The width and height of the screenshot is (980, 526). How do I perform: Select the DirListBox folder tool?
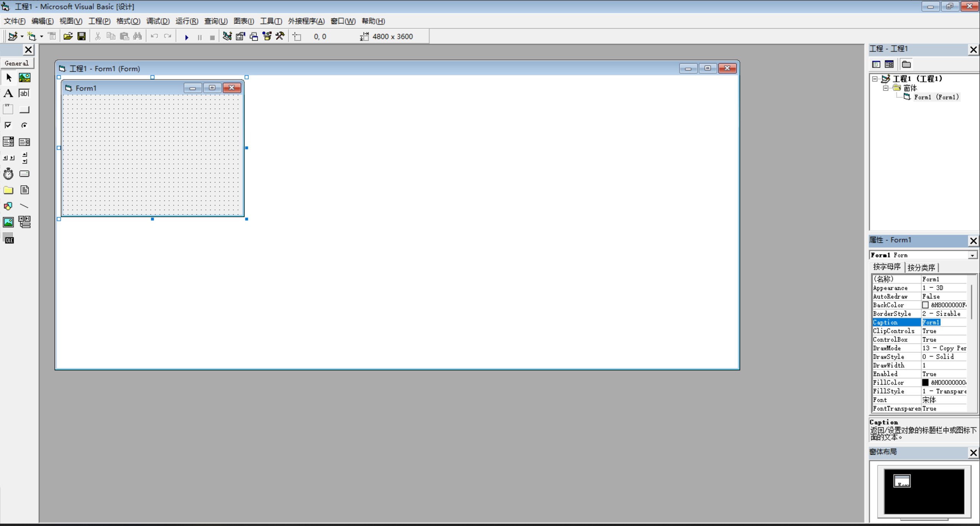[8, 190]
